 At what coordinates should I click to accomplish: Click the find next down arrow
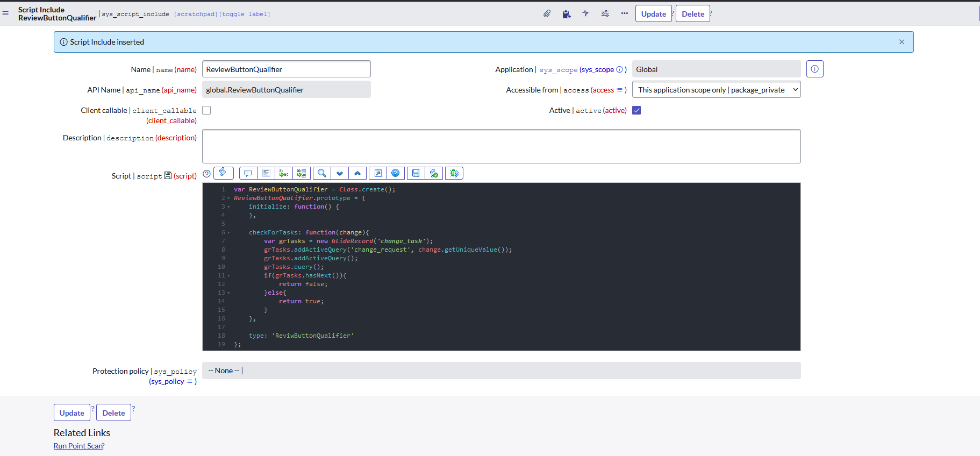click(340, 173)
